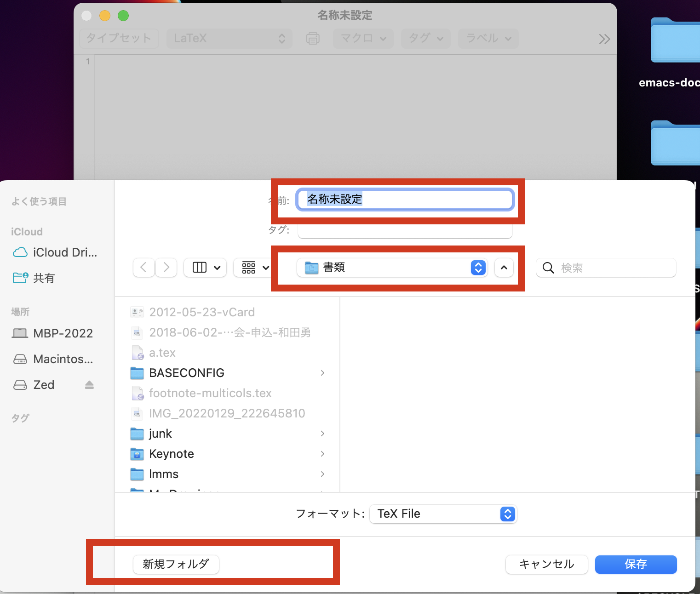Select the file a.tex

(228, 353)
